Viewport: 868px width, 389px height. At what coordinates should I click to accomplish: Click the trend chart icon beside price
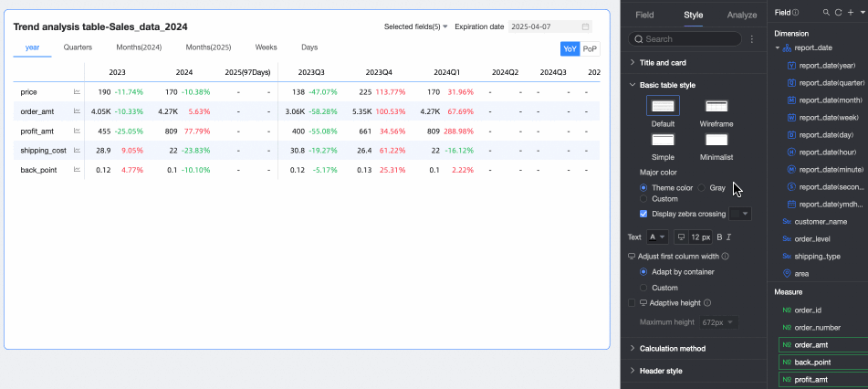(x=77, y=92)
